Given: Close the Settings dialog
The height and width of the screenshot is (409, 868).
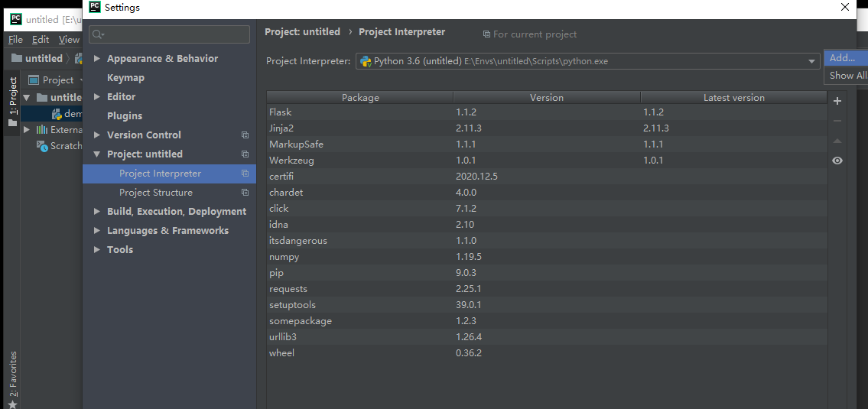Looking at the screenshot, I should point(845,7).
